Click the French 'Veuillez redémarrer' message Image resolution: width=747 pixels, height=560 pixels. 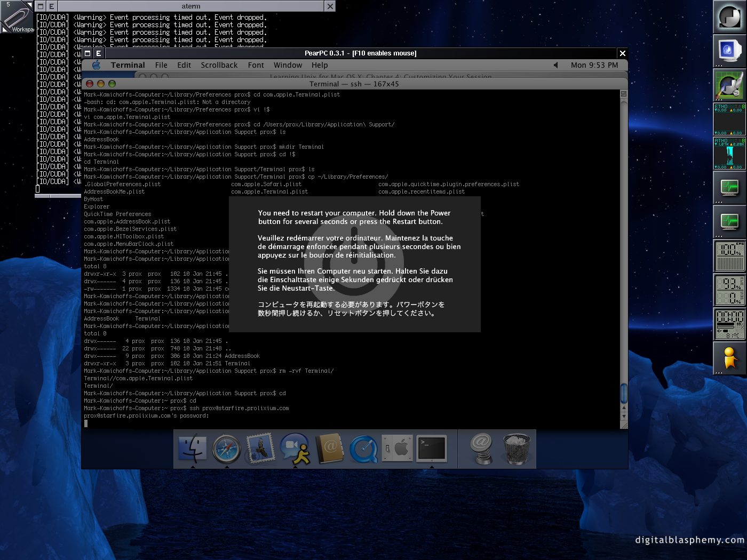359,247
